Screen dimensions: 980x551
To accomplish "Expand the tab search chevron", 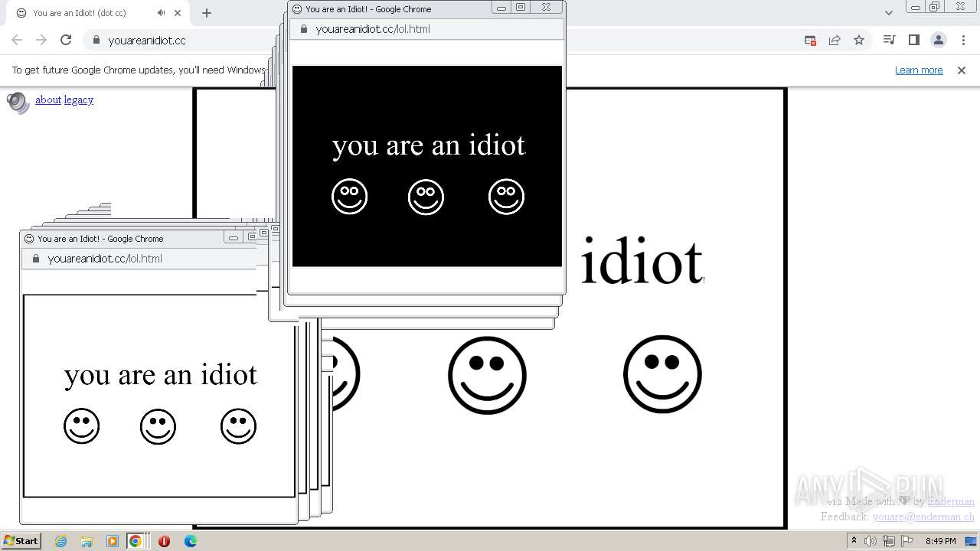I will (888, 13).
